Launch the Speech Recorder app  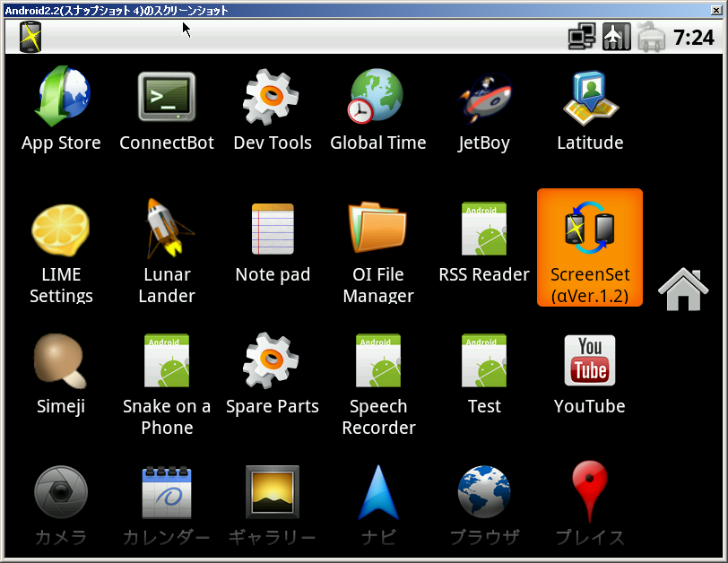tap(378, 385)
